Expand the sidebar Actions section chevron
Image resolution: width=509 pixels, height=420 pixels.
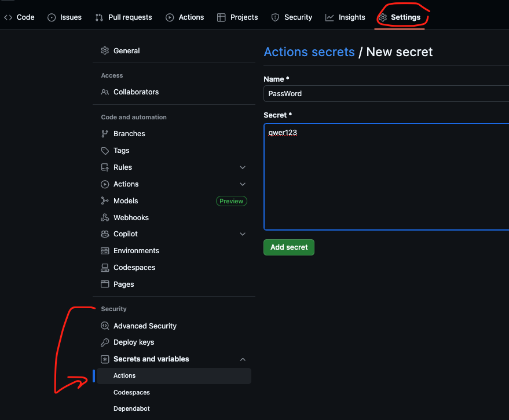click(243, 184)
